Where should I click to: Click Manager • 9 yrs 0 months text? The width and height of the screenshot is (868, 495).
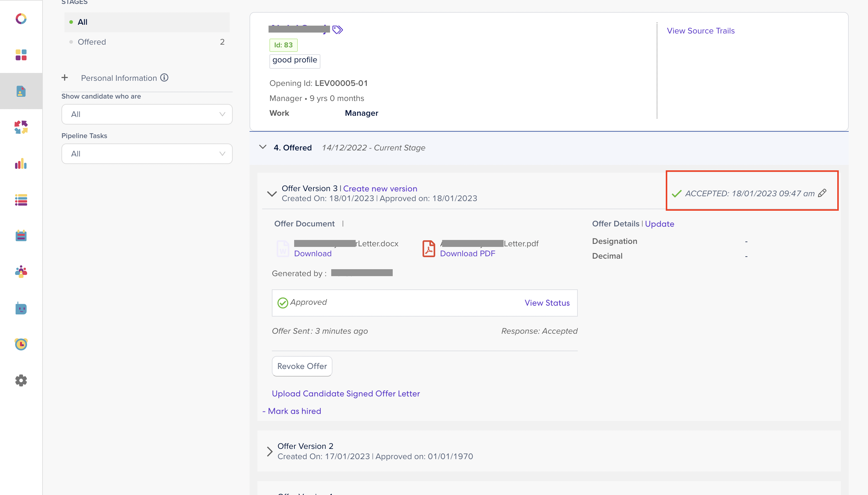(x=317, y=98)
